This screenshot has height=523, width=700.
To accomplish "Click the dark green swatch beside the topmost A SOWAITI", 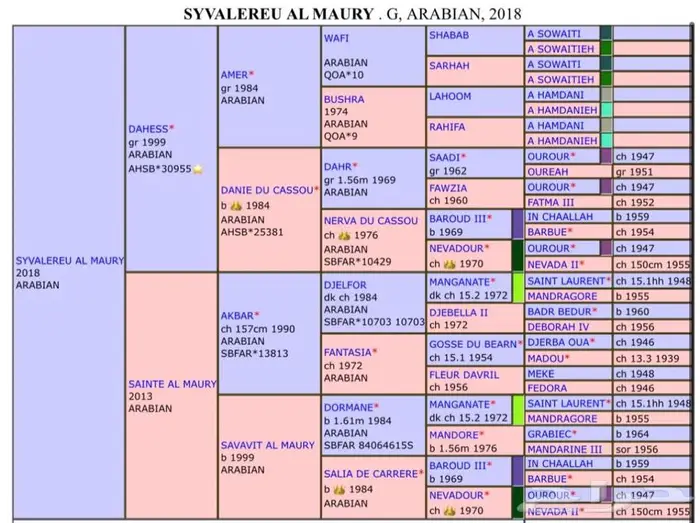I will pyautogui.click(x=606, y=35).
